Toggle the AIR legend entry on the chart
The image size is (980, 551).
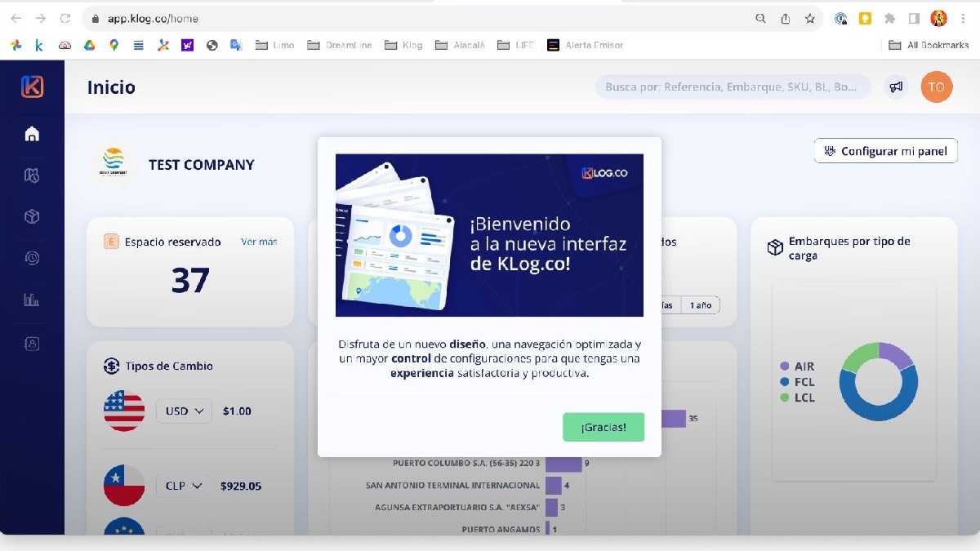pos(796,366)
